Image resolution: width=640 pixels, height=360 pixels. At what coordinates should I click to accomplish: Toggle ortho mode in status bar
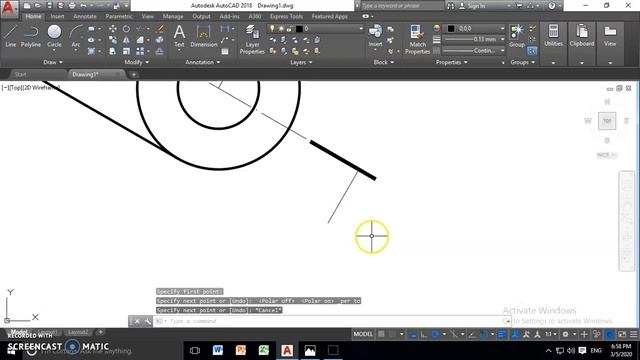pyautogui.click(x=424, y=334)
